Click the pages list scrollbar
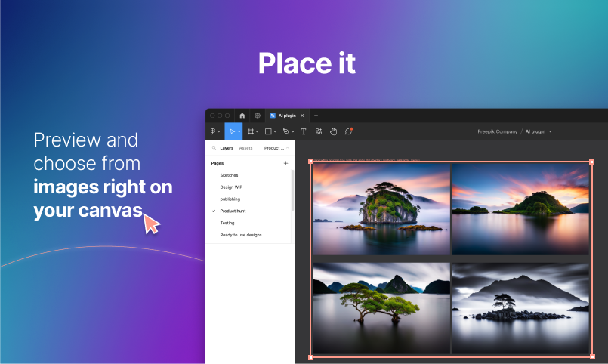The height and width of the screenshot is (364, 608). coord(293,190)
